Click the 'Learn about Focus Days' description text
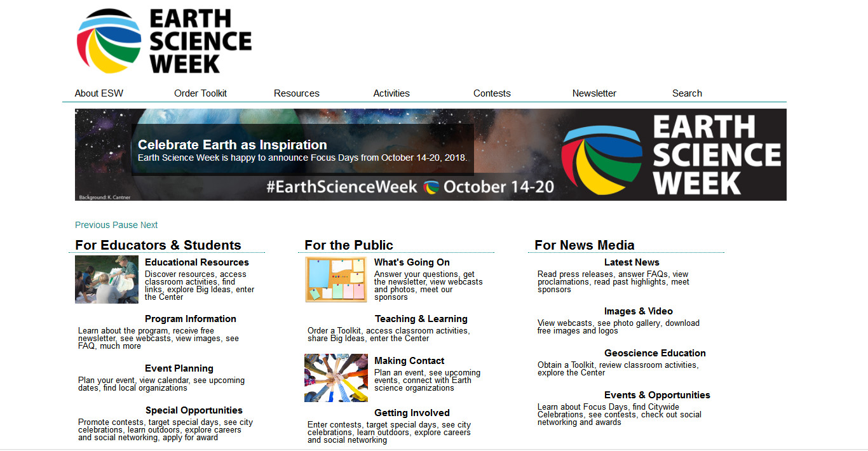Screen dimensions: 868x451 click(x=620, y=415)
